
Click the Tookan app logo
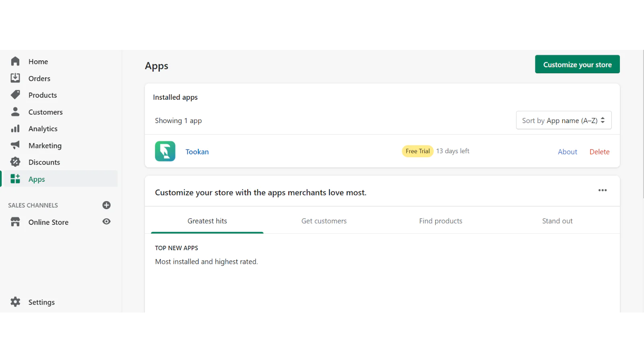click(165, 151)
